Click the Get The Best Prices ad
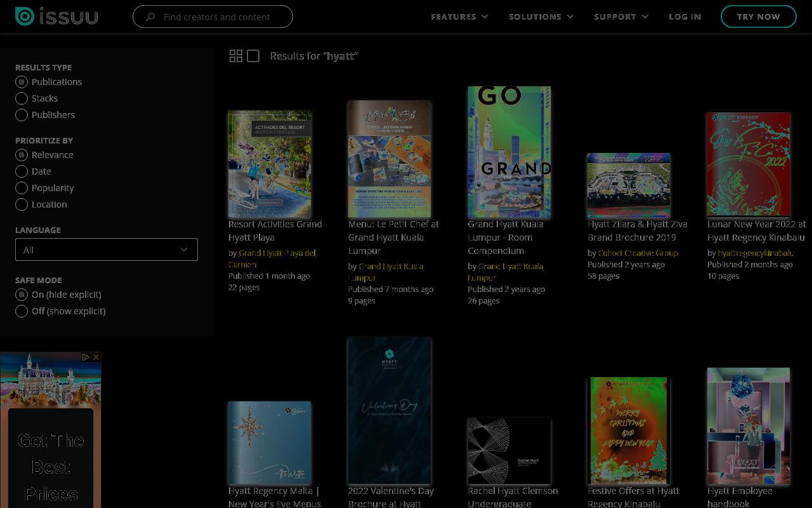Screen dimensions: 812x508 51,430
